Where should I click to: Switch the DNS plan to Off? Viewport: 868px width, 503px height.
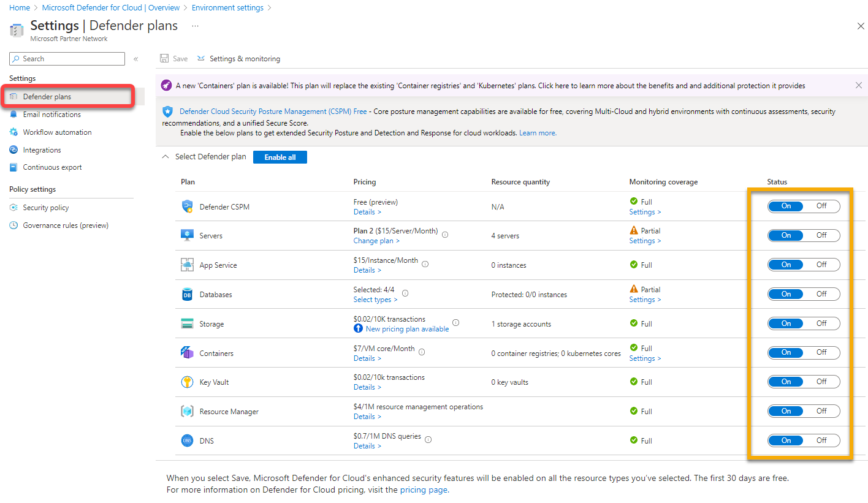821,440
